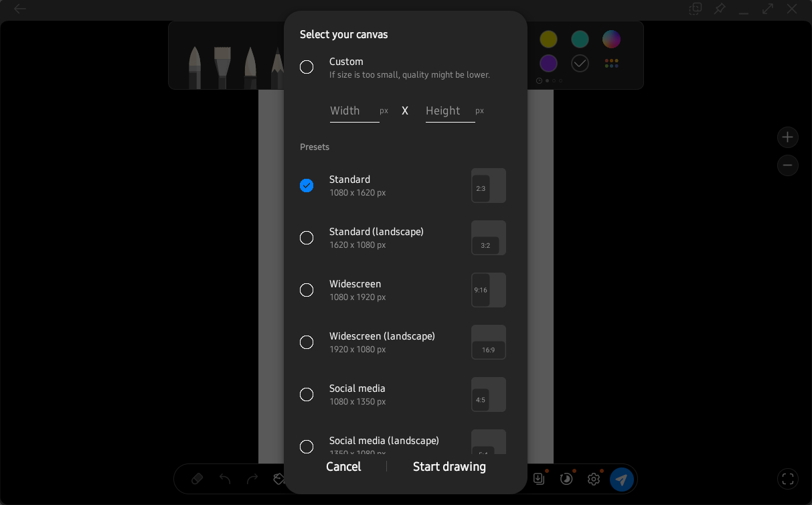Zoom in with the plus icon

788,137
